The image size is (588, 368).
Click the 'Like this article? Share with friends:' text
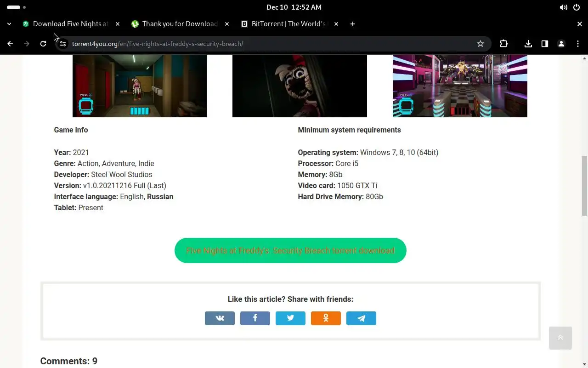(x=290, y=299)
